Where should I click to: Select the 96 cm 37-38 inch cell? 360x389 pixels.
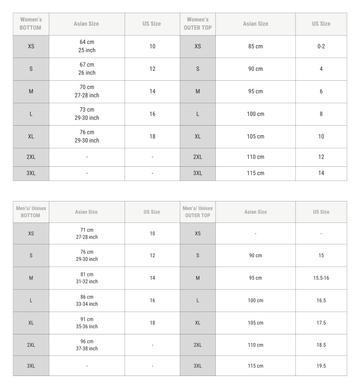[87, 345]
